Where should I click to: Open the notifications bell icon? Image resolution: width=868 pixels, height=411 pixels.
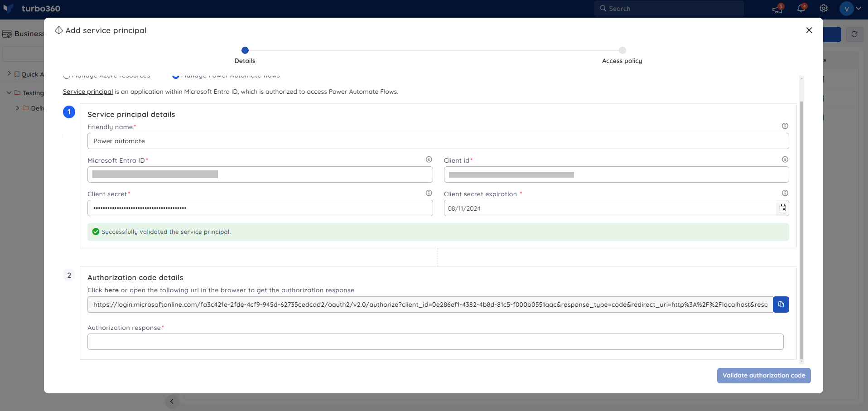pos(801,9)
